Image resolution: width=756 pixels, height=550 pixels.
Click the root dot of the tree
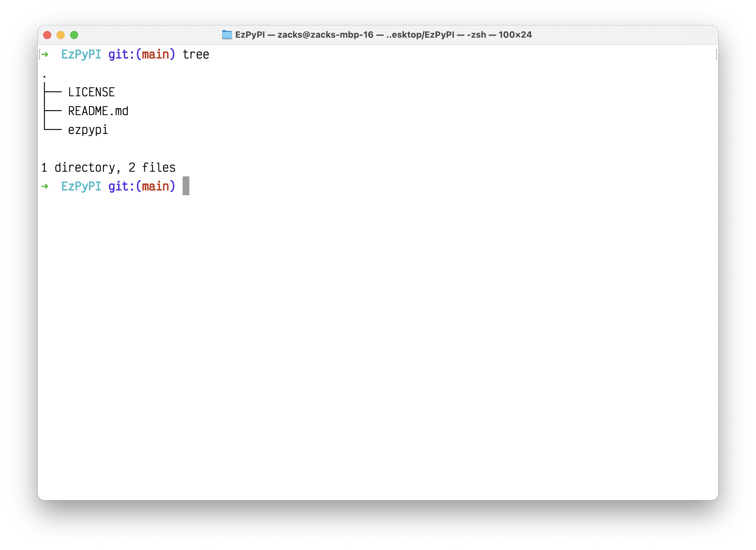point(44,77)
